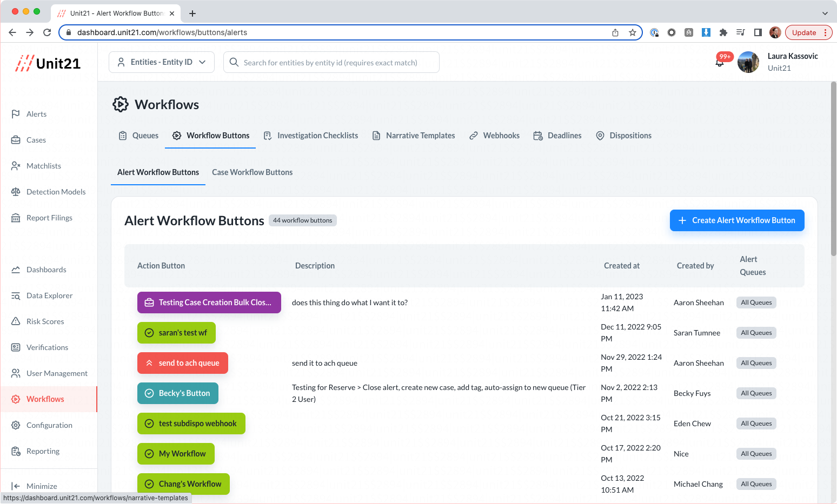The width and height of the screenshot is (837, 504).
Task: Open the Dispositions tab
Action: pyautogui.click(x=623, y=136)
